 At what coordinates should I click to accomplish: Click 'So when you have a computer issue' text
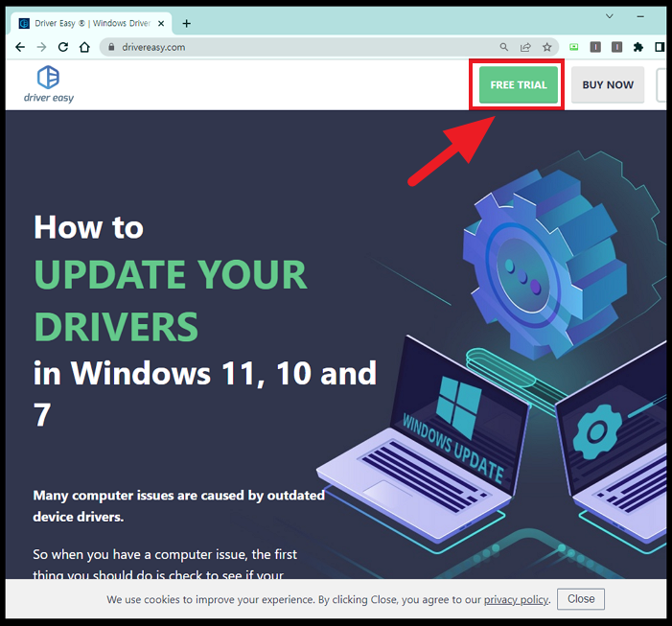click(165, 564)
